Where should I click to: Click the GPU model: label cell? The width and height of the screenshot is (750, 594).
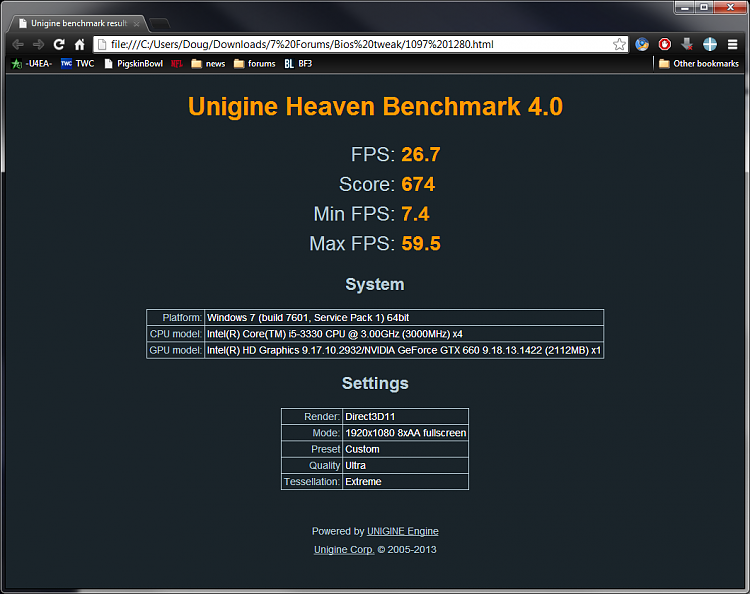(x=176, y=350)
